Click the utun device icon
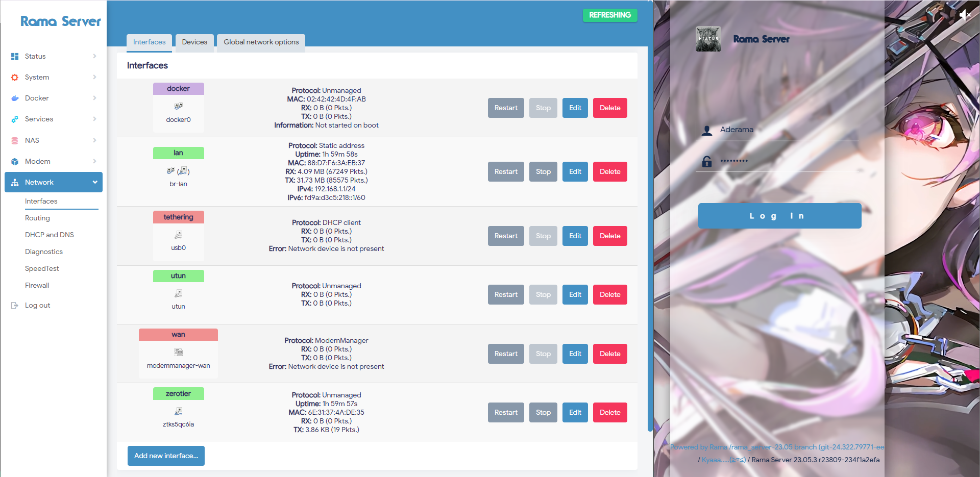 pyautogui.click(x=178, y=293)
